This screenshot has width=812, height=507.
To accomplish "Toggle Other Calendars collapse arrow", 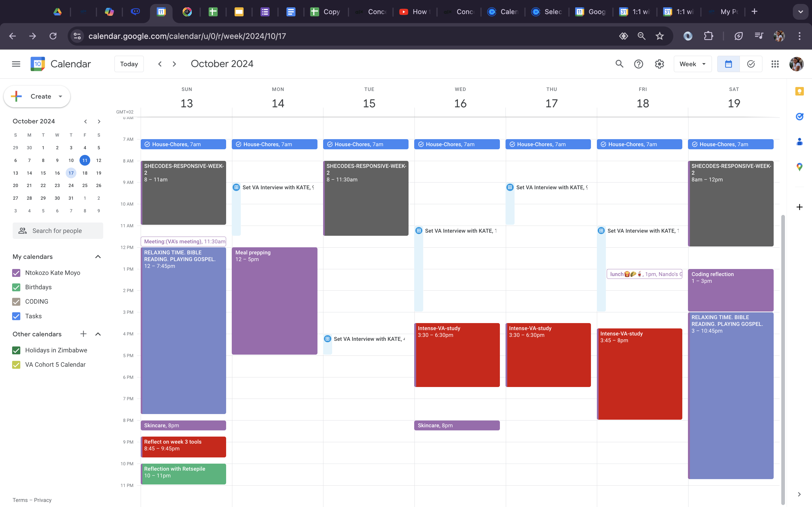I will 98,334.
